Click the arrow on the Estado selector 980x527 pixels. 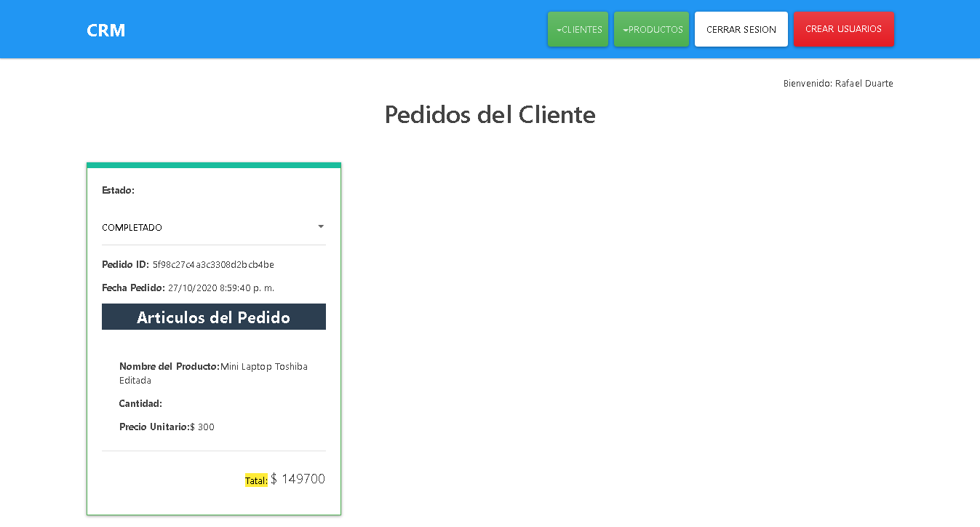click(320, 226)
